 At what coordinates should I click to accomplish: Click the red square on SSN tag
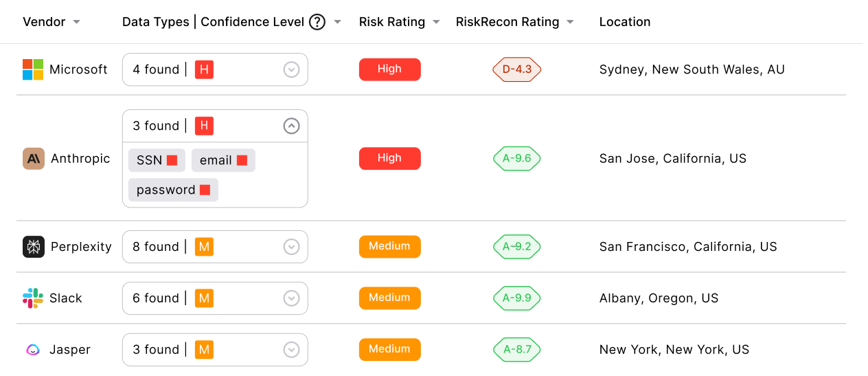(x=172, y=160)
